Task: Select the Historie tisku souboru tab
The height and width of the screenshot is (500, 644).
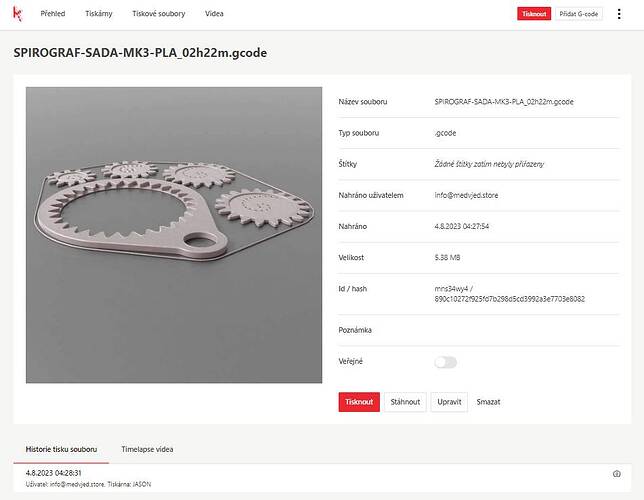Action: point(61,449)
